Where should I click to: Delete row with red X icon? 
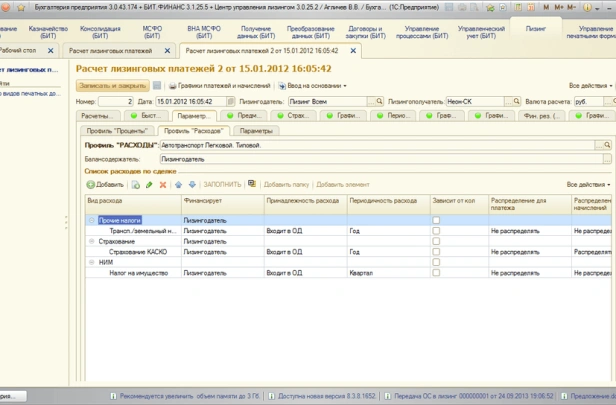[x=163, y=185]
